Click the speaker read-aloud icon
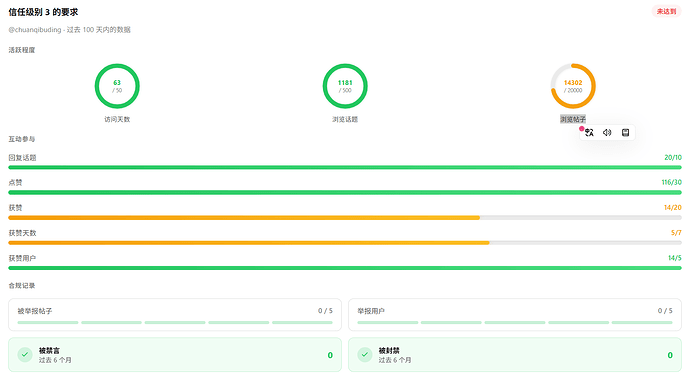The height and width of the screenshot is (376, 690). click(x=607, y=133)
